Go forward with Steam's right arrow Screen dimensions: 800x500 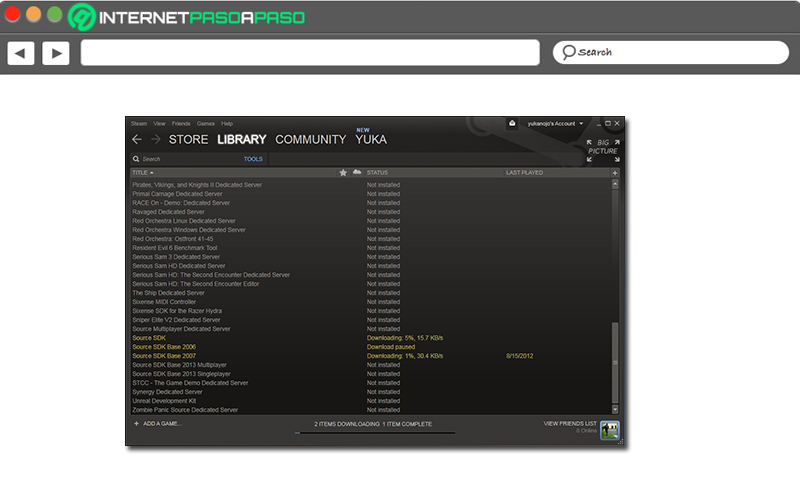[156, 139]
